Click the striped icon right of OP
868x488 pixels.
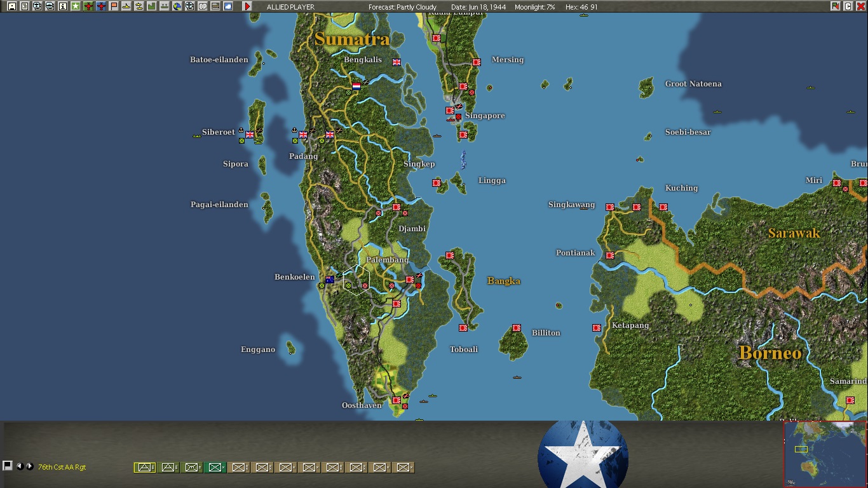pyautogui.click(x=215, y=6)
